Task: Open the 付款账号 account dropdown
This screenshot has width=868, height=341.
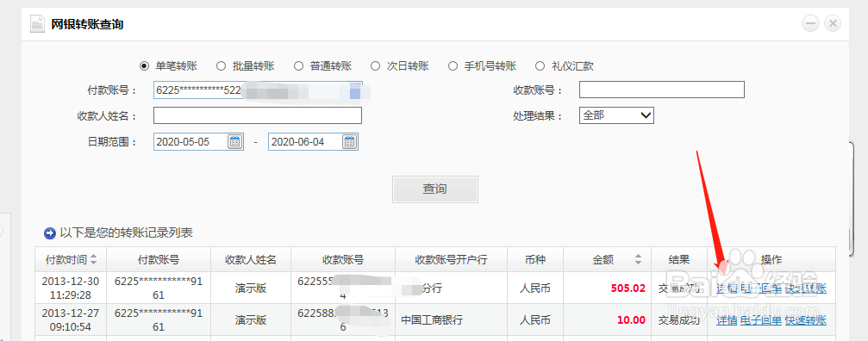Action: click(x=258, y=90)
